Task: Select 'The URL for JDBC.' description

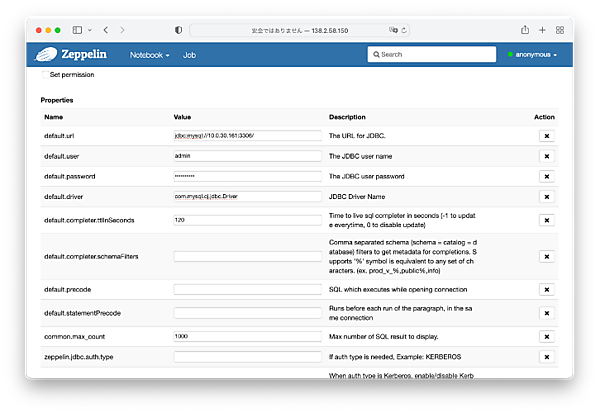Action: tap(357, 136)
